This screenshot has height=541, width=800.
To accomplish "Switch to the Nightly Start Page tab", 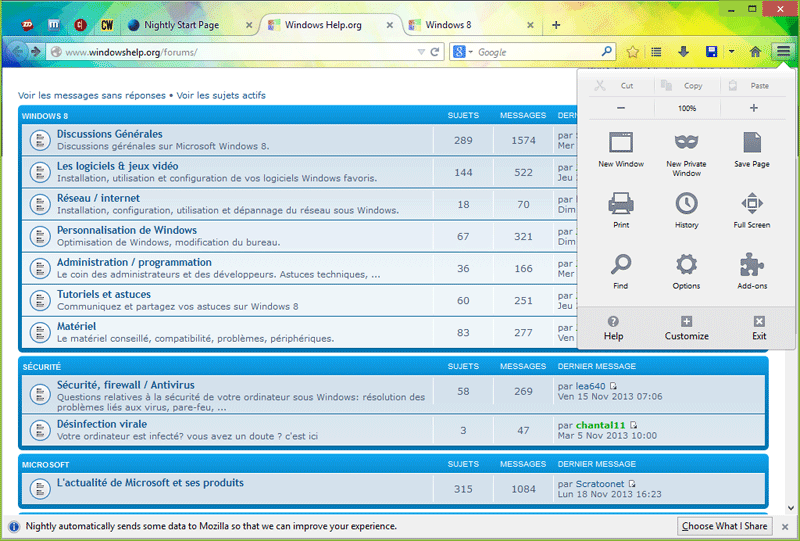I will pos(186,25).
